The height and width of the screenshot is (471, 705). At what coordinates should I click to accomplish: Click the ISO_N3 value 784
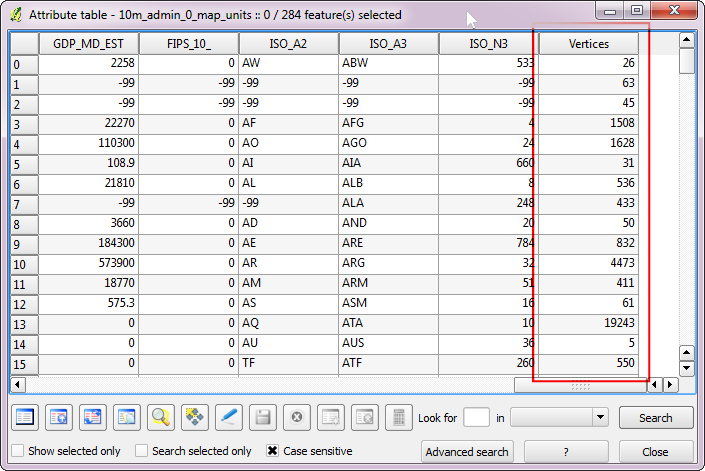click(489, 243)
